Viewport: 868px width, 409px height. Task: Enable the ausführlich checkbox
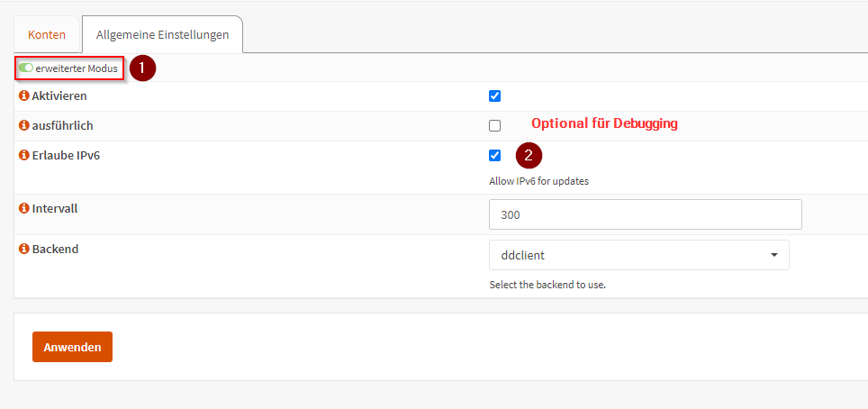click(x=494, y=125)
